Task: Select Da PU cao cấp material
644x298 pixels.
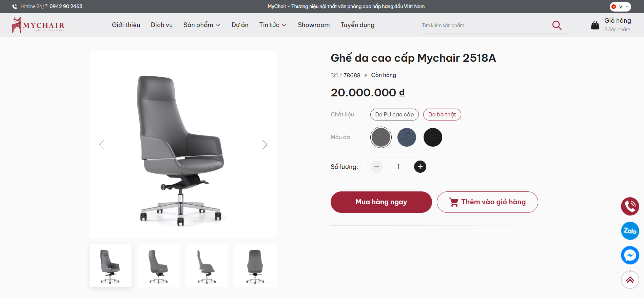Action: pos(394,115)
